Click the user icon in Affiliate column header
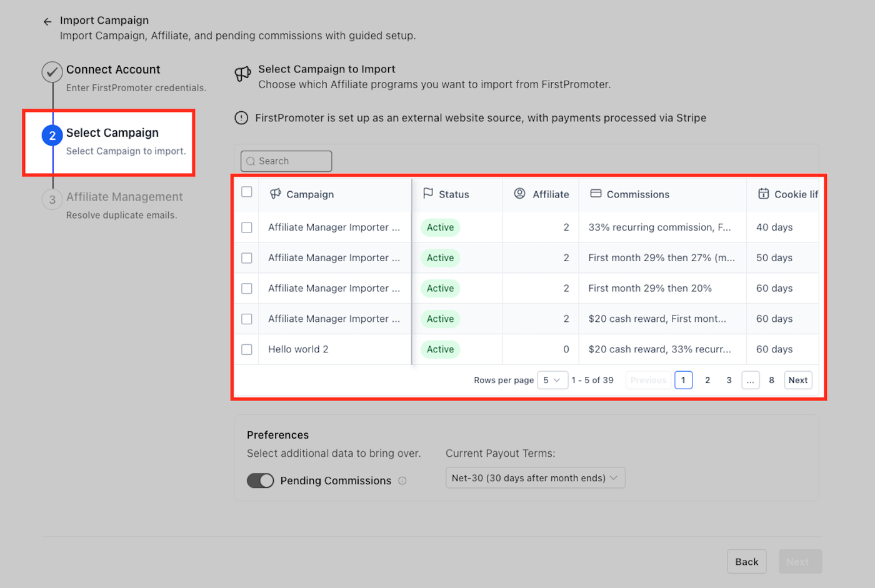 point(519,194)
